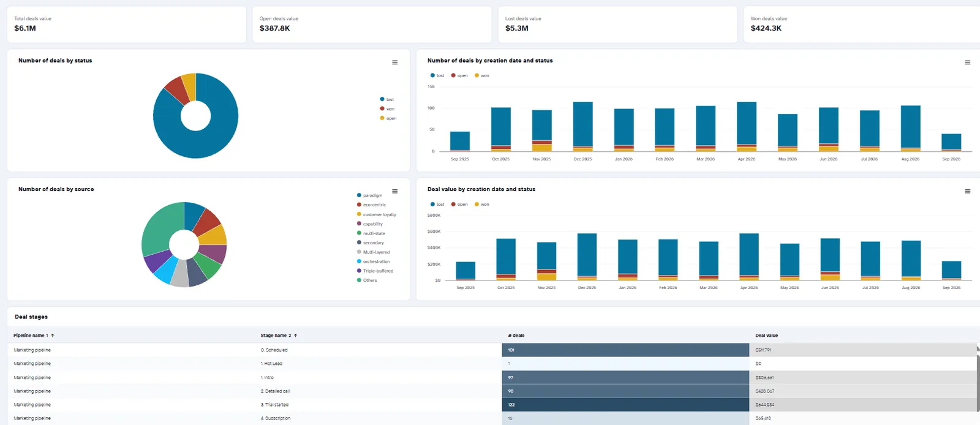Click the Won deals value card showing $424.3K
980x425 pixels.
[862, 24]
